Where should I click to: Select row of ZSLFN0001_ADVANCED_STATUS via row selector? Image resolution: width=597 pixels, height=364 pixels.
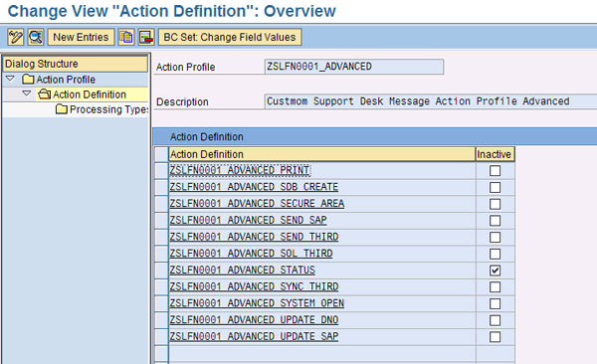161,271
